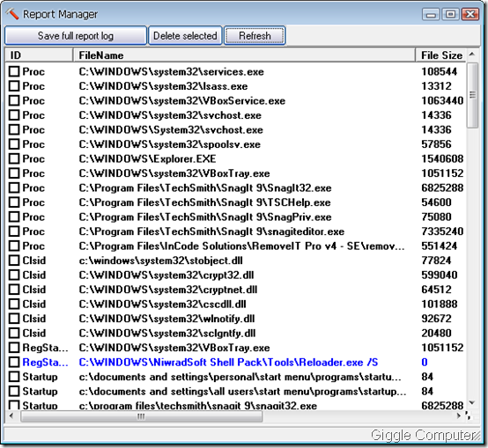
Task: Tick the checkbox for wlnotify.dll
Action: [x=14, y=319]
